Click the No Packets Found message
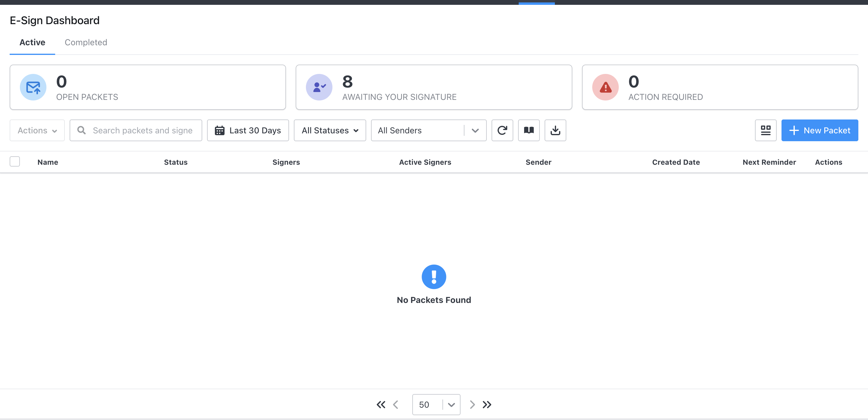 pyautogui.click(x=434, y=300)
